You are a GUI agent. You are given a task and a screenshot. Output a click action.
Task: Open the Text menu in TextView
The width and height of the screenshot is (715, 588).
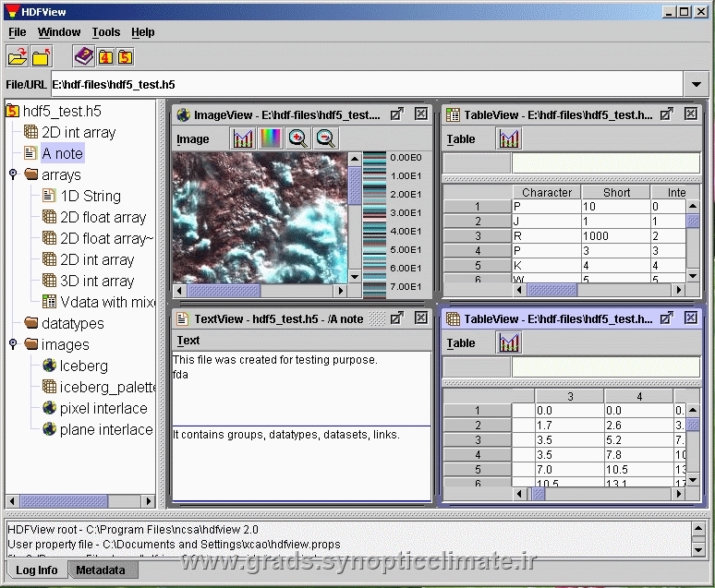(188, 341)
